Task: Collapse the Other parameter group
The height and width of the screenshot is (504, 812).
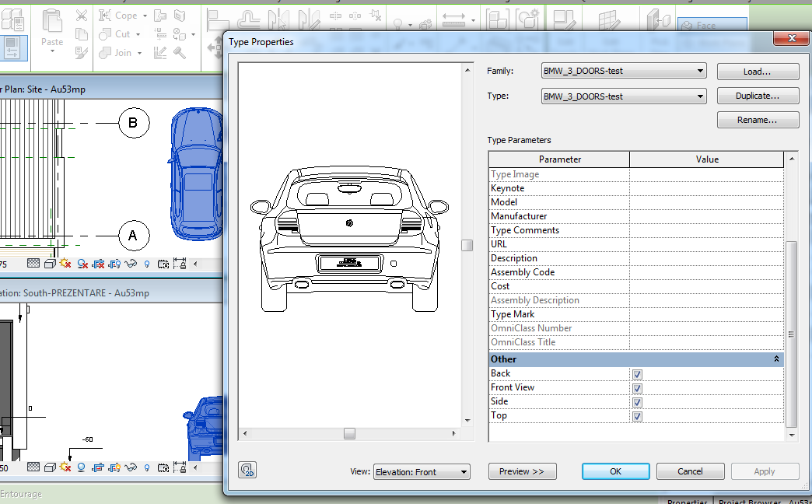Action: pos(776,359)
